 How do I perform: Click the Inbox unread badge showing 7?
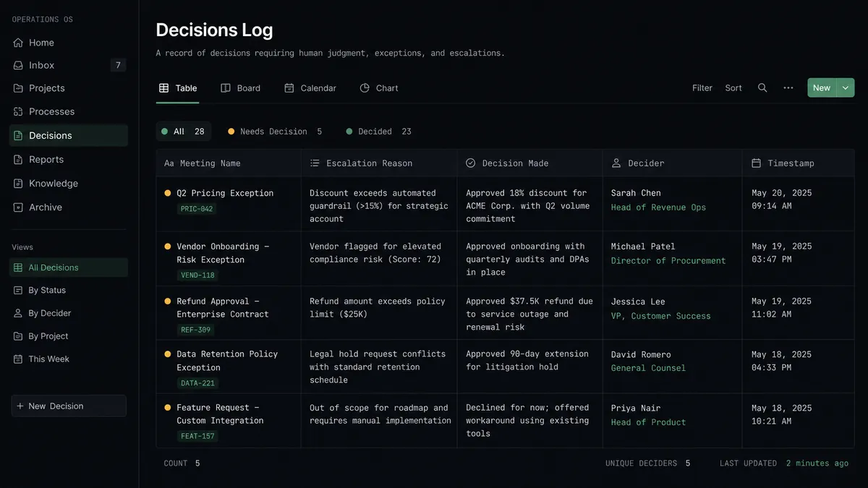coord(118,65)
